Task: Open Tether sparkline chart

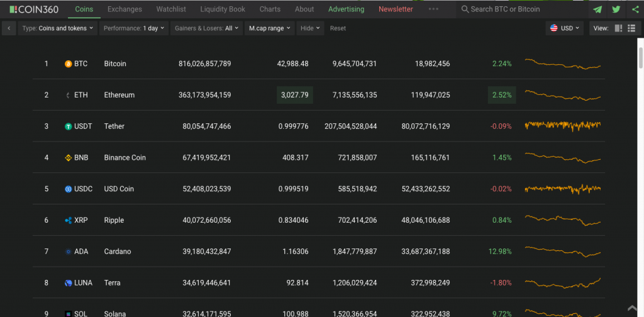Action: 563,126
